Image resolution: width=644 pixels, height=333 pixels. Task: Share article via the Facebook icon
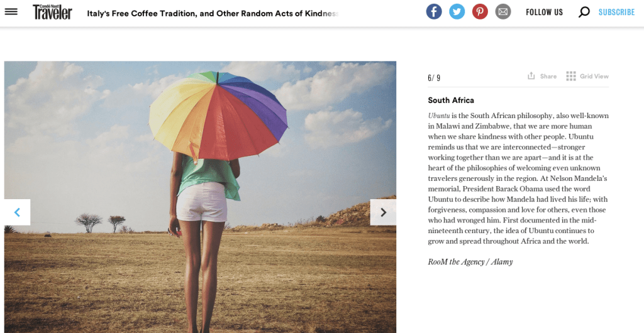coord(434,11)
